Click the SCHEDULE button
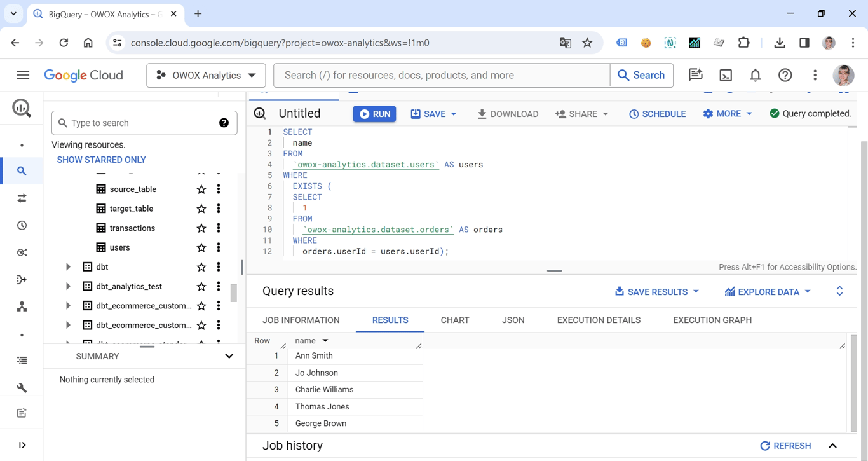This screenshot has height=461, width=868. (x=657, y=114)
